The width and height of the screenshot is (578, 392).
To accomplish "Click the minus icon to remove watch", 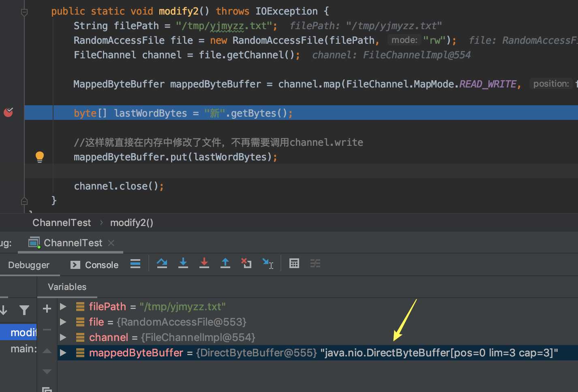I will 47,330.
